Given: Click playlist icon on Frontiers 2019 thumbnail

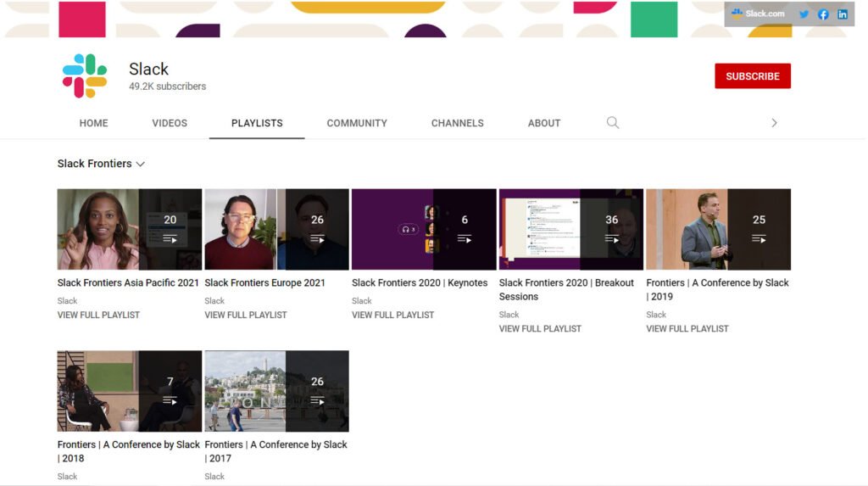Looking at the screenshot, I should click(x=759, y=239).
